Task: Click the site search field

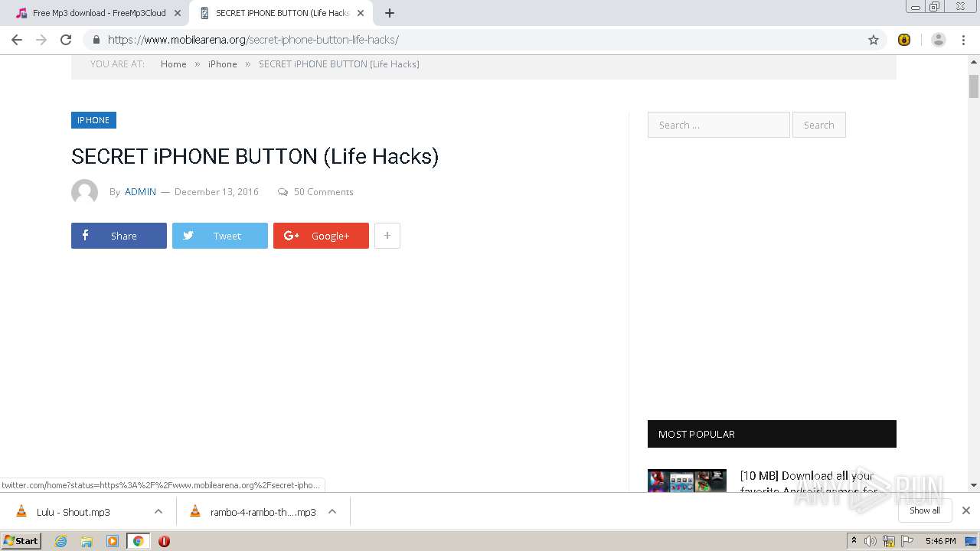Action: [x=718, y=125]
